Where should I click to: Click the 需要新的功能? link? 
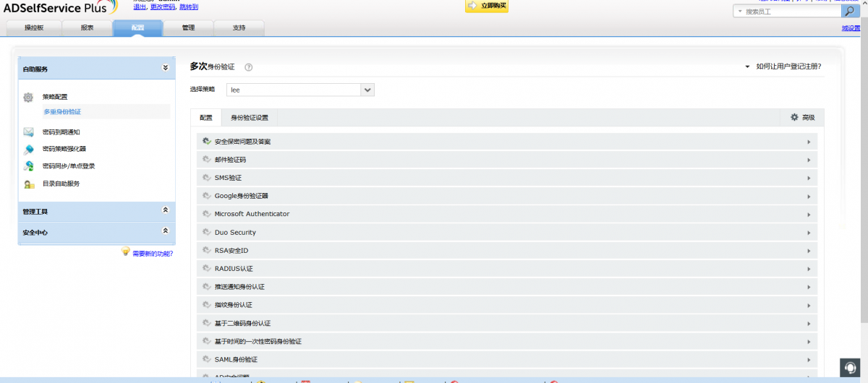(153, 254)
